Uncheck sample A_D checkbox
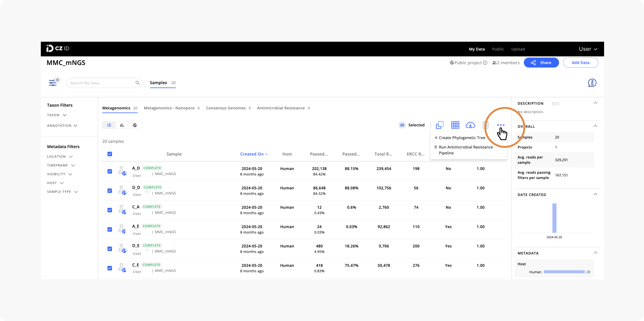Image resolution: width=644 pixels, height=321 pixels. (110, 171)
